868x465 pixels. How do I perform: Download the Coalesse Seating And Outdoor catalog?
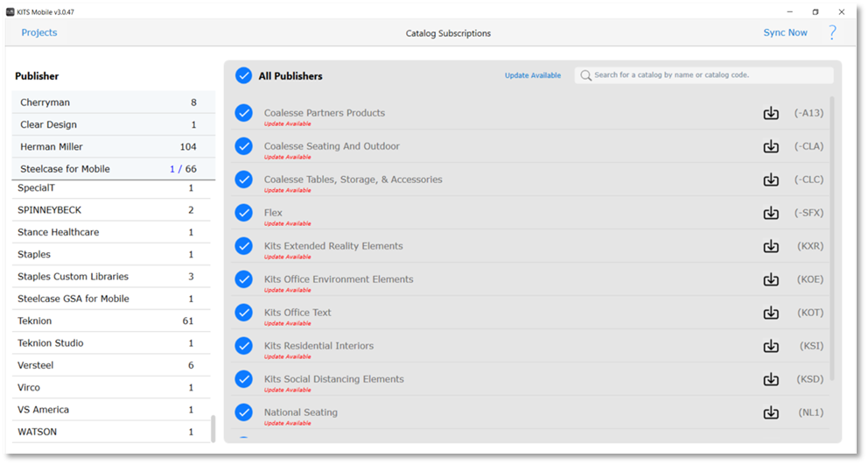click(x=771, y=146)
